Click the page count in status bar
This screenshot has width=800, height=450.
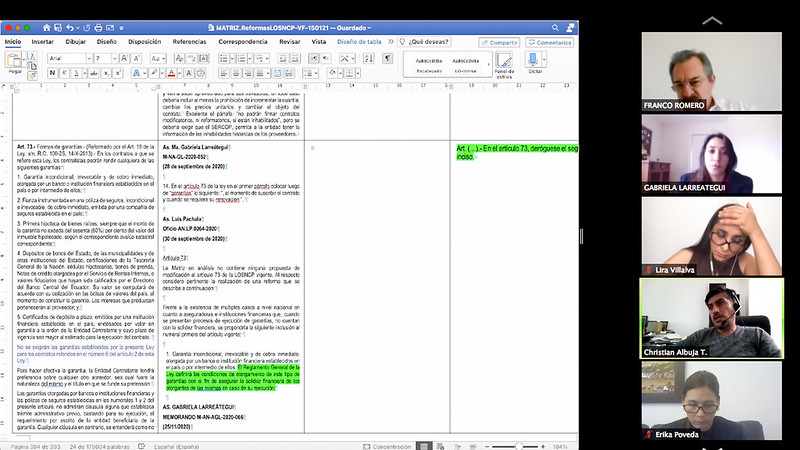tap(35, 446)
